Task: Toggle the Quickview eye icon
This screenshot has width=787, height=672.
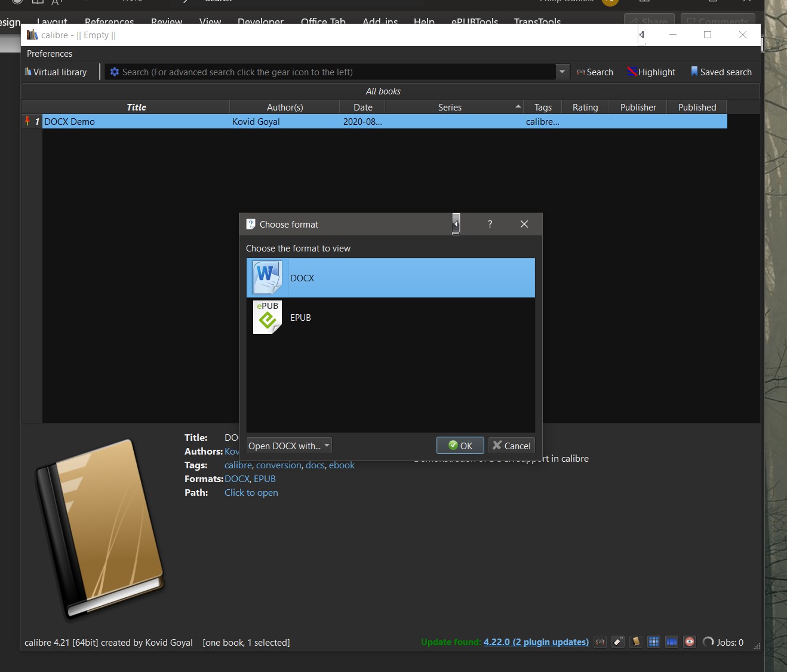Action: tap(690, 642)
